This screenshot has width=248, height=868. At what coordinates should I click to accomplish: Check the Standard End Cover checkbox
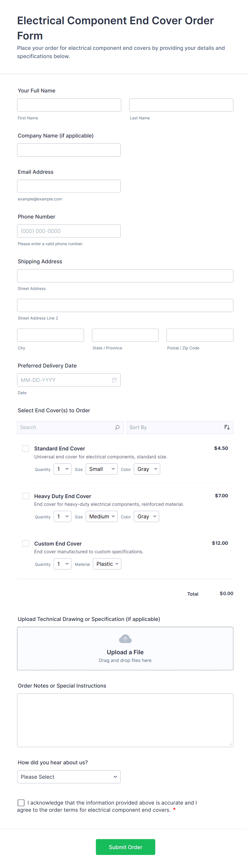pyautogui.click(x=26, y=449)
